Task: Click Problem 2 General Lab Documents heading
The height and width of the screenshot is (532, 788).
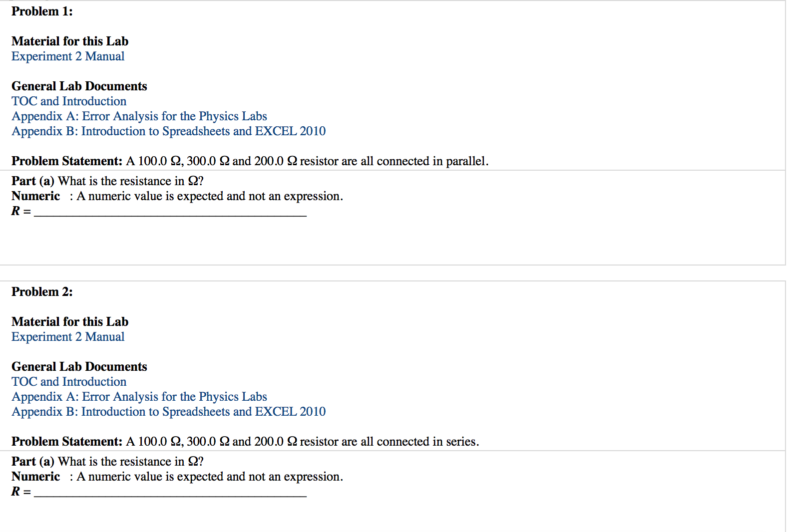Action: pos(79,367)
